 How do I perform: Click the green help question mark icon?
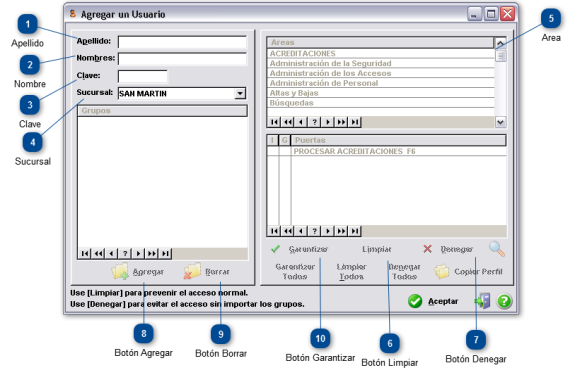click(x=504, y=301)
